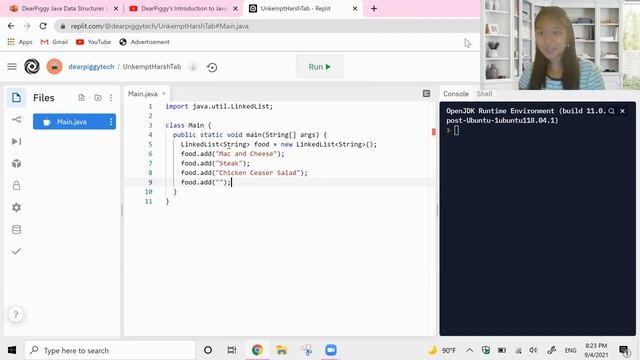The height and width of the screenshot is (360, 640).
Task: Open the Settings gear in sidebar
Action: [x=16, y=207]
